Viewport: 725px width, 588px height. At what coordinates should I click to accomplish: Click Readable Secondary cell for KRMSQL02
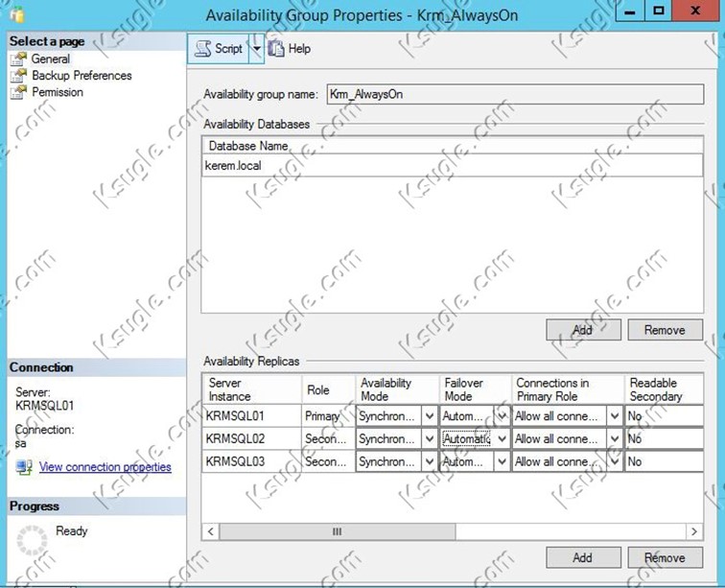(664, 438)
